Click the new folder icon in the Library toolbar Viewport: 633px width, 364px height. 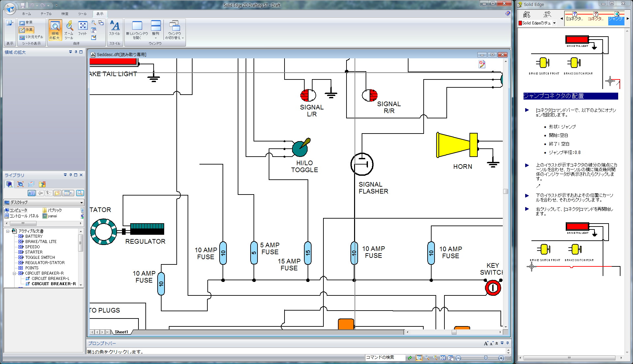[57, 193]
